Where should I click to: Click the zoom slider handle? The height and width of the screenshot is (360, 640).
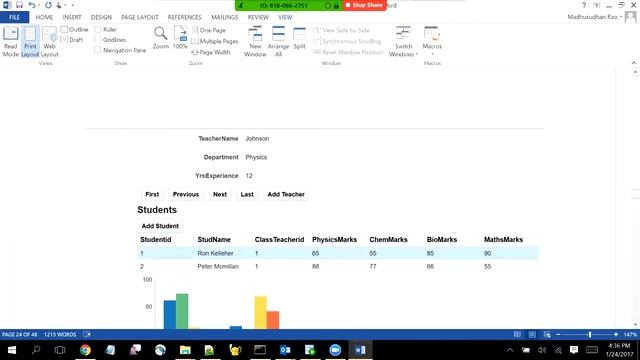click(x=590, y=334)
